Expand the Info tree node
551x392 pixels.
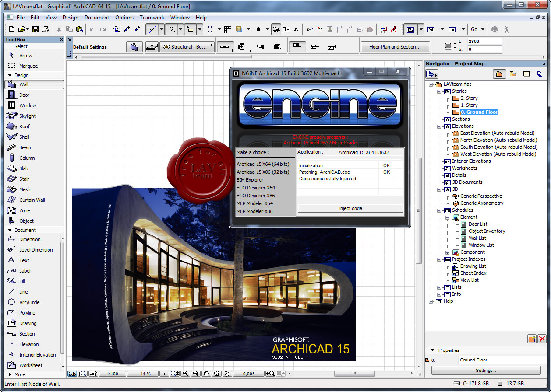tap(439, 294)
